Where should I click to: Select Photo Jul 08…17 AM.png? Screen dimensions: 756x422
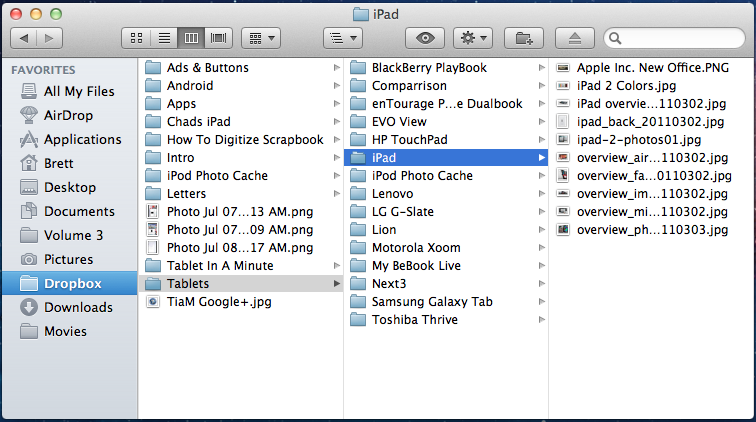[x=241, y=247]
